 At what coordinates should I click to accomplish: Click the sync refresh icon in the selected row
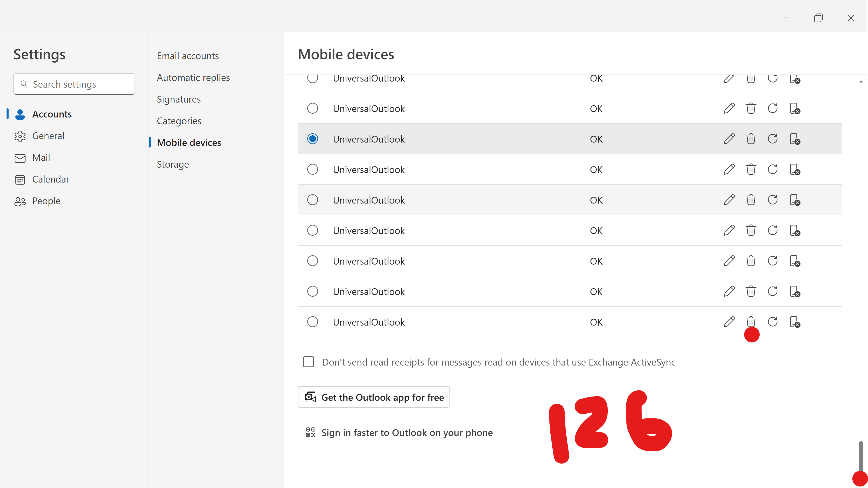point(773,139)
